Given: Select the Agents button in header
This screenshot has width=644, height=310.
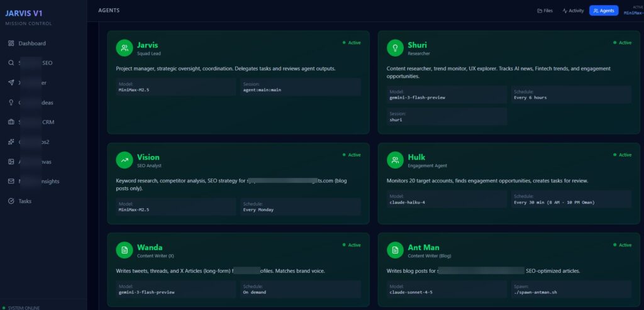Looking at the screenshot, I should tap(604, 11).
